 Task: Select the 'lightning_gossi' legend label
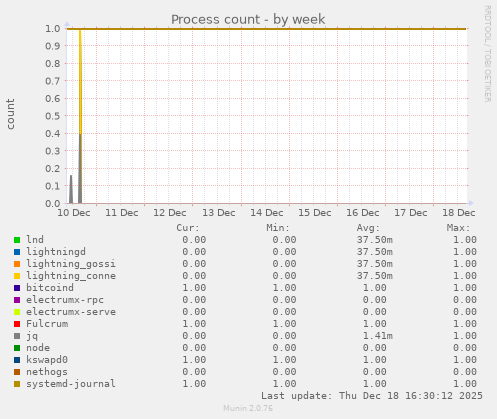(71, 264)
